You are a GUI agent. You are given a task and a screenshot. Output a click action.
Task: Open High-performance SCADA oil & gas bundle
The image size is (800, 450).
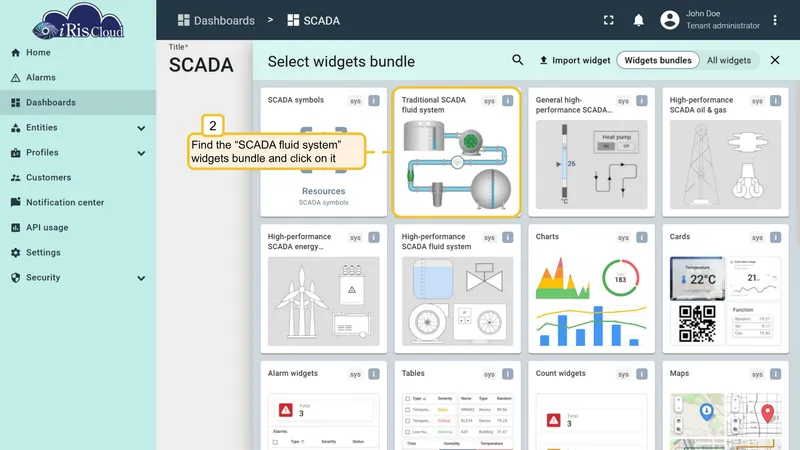click(726, 152)
